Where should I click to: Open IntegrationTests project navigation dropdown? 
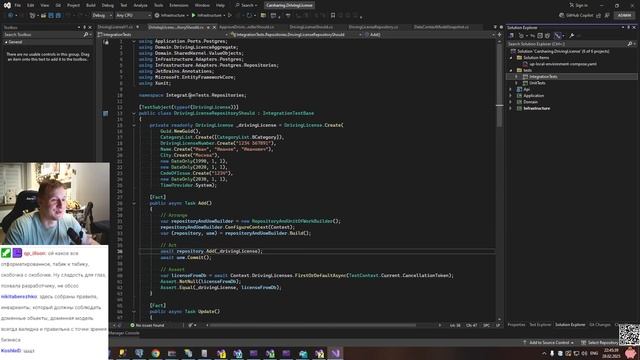coord(163,35)
